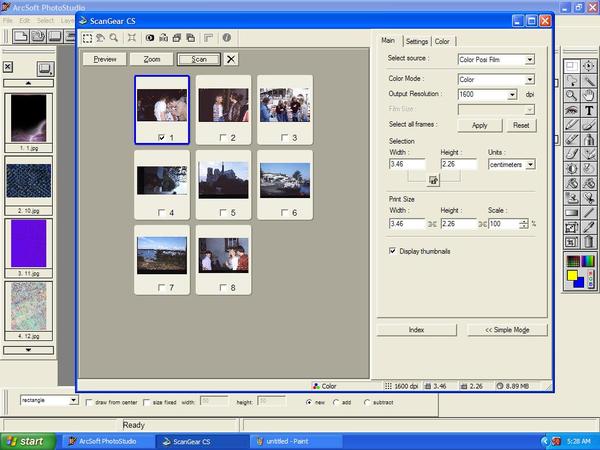Click the album panel scroll-down arrow button
600x450 pixels.
point(28,350)
